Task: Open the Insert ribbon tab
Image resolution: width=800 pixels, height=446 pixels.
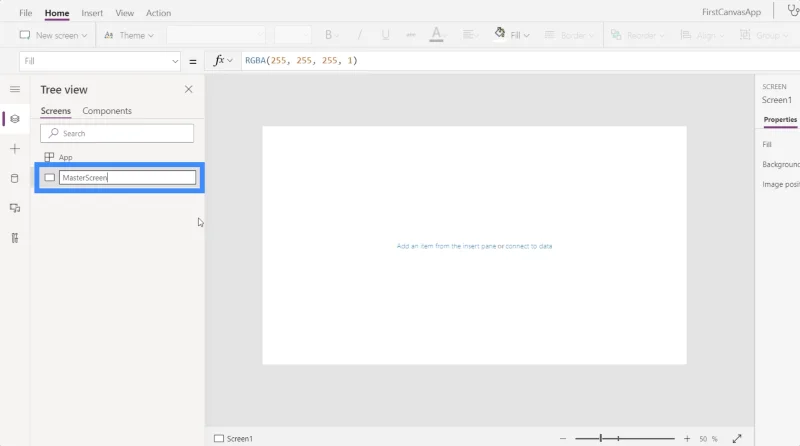Action: pos(92,13)
